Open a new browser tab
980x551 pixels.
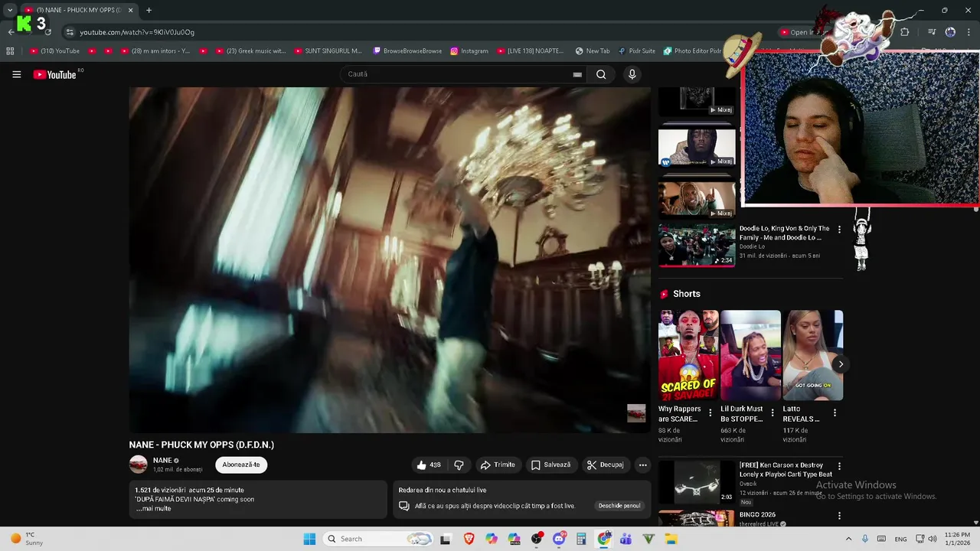coord(149,10)
